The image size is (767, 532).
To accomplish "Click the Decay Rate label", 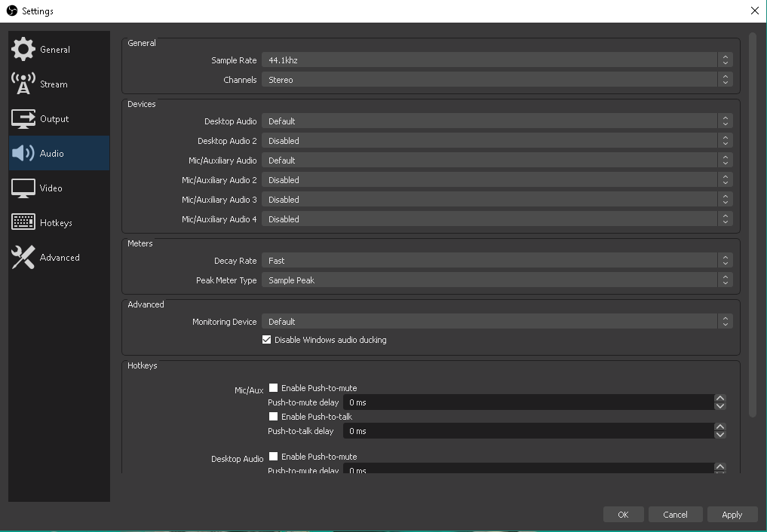I will point(235,261).
